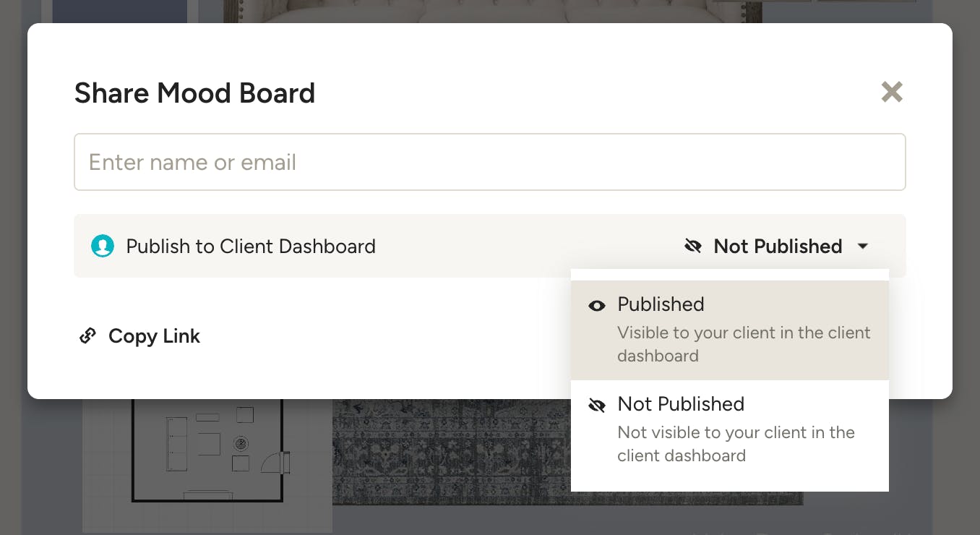This screenshot has width=980, height=535.
Task: Click the crossed-out eye icon next to Not Published status
Action: coord(692,247)
